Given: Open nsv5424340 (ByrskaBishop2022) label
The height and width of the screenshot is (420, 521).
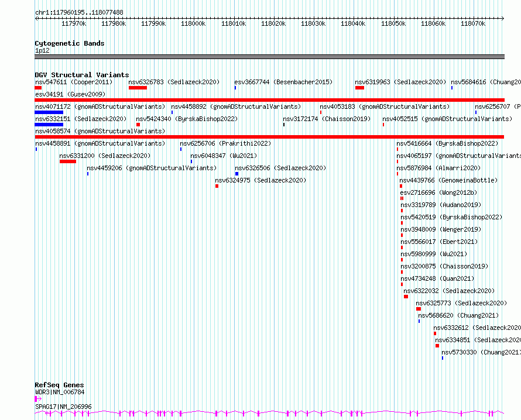Looking at the screenshot, I should [x=187, y=119].
